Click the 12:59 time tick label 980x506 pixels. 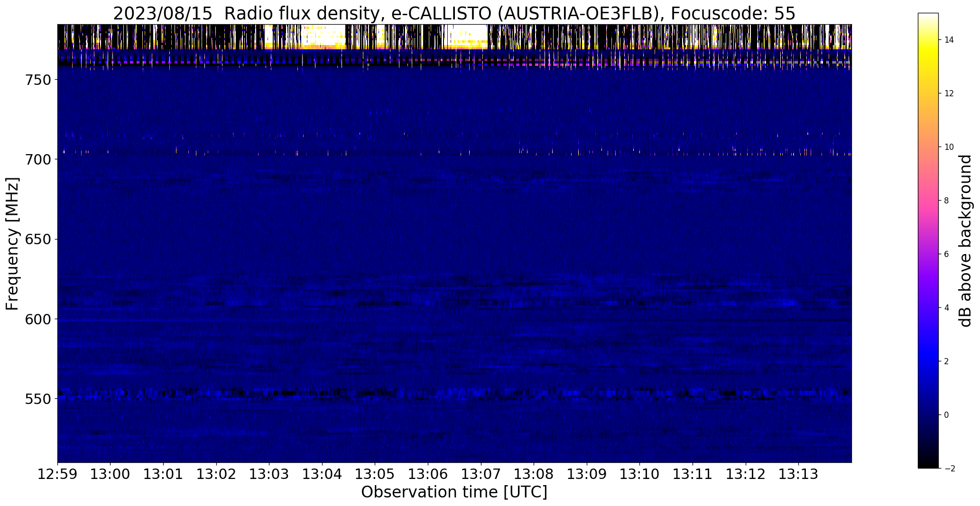click(58, 474)
